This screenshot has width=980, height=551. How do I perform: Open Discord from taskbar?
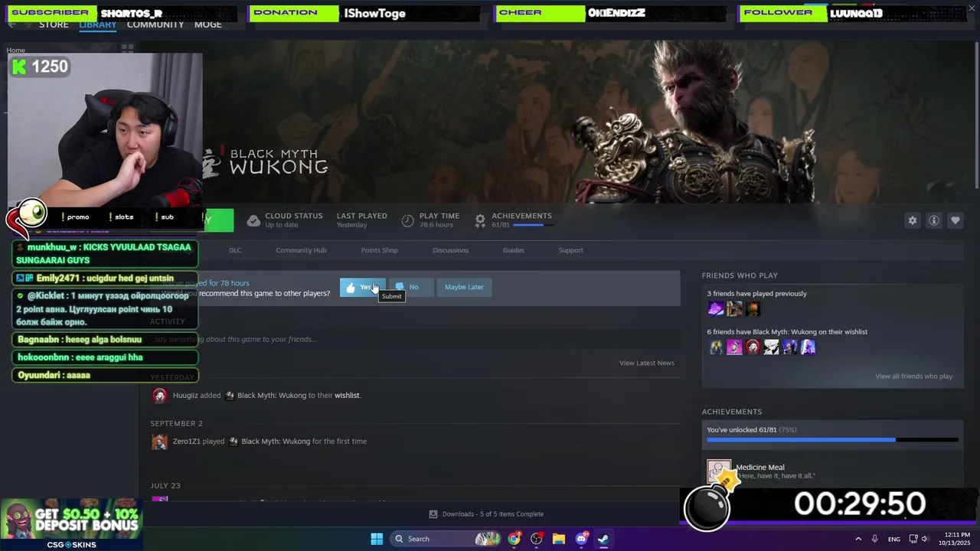(581, 539)
